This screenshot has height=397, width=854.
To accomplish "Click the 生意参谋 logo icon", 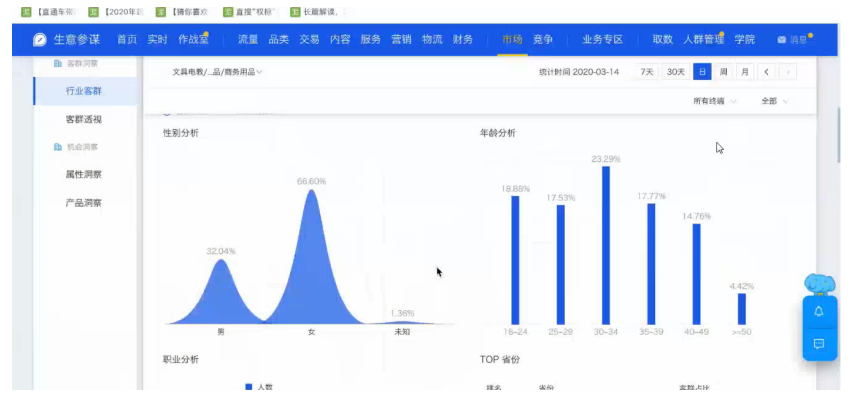I will [x=39, y=40].
